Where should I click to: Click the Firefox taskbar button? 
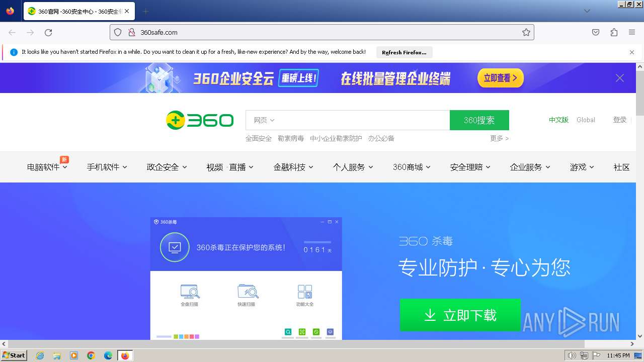pos(125,355)
